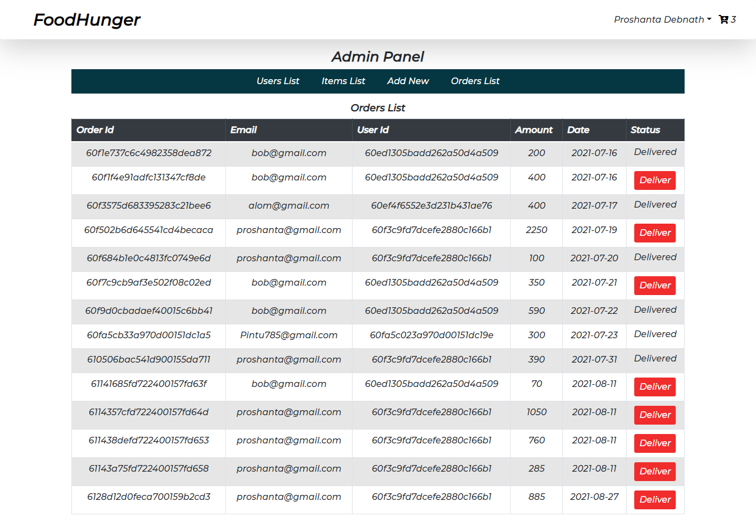Select amount 590

click(x=536, y=311)
